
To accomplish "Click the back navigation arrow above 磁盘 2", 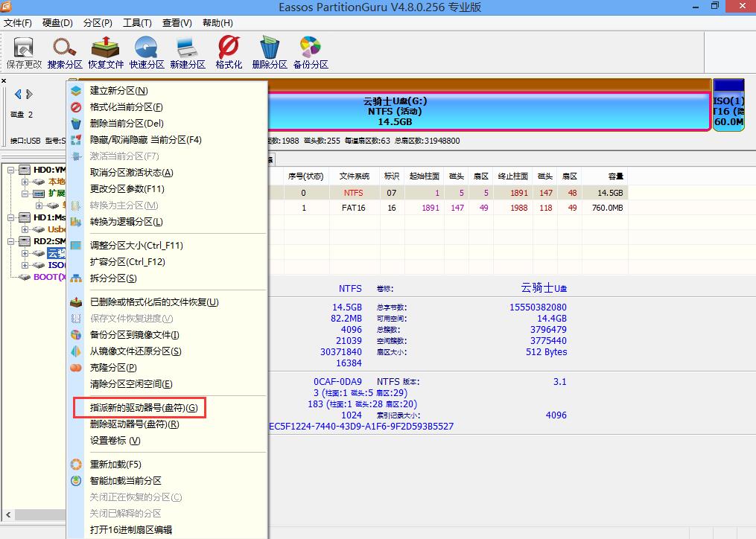I will click(x=19, y=95).
